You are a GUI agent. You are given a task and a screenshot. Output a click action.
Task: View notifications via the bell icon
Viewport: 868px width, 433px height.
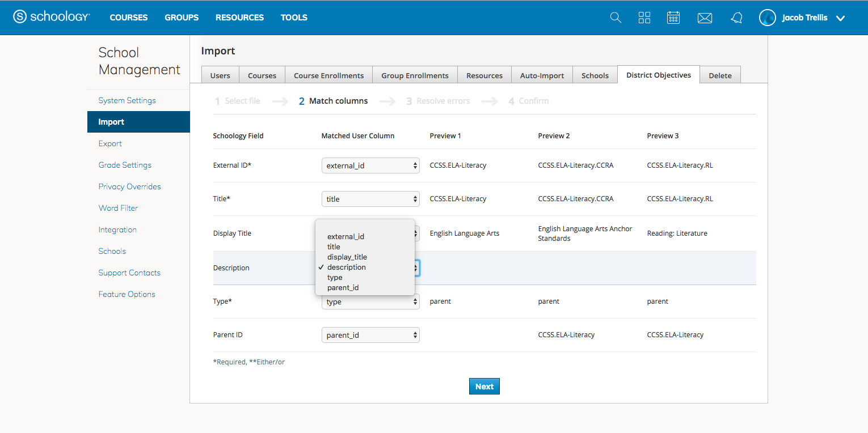pos(736,18)
